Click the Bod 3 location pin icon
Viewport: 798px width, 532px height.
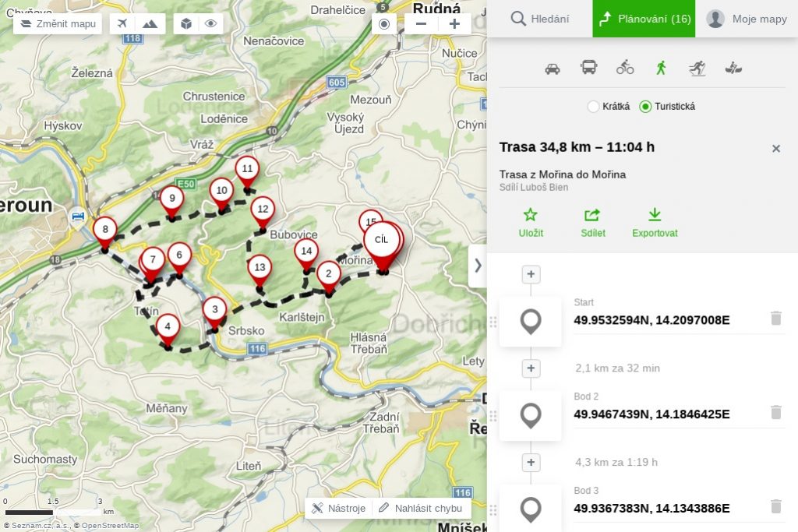click(x=531, y=509)
